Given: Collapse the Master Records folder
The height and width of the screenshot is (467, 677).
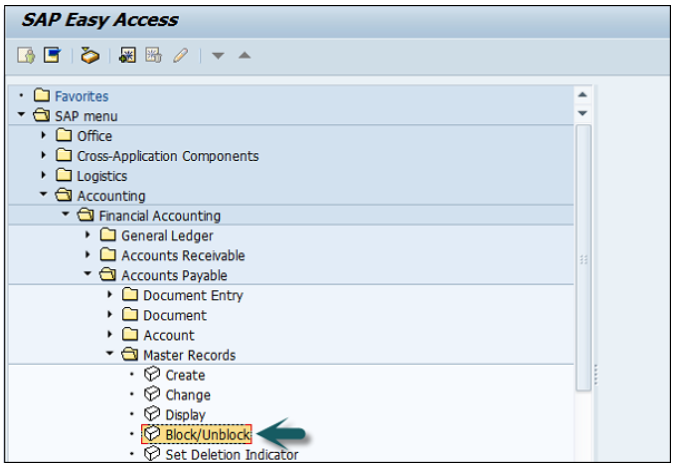Looking at the screenshot, I should point(110,355).
